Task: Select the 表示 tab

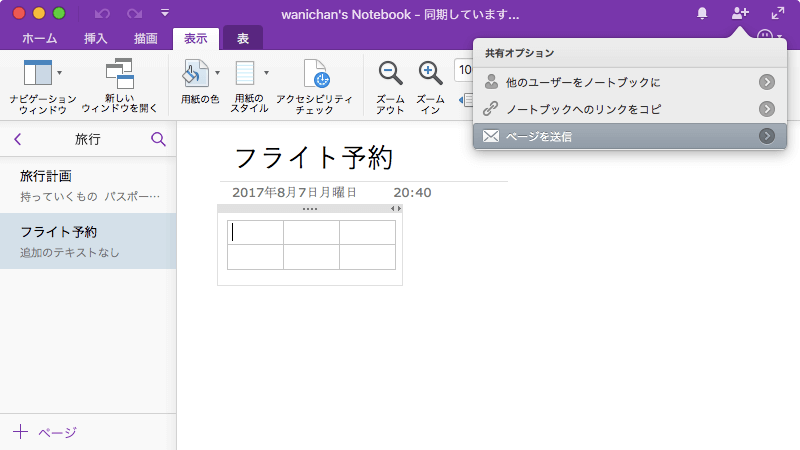Action: [x=196, y=39]
